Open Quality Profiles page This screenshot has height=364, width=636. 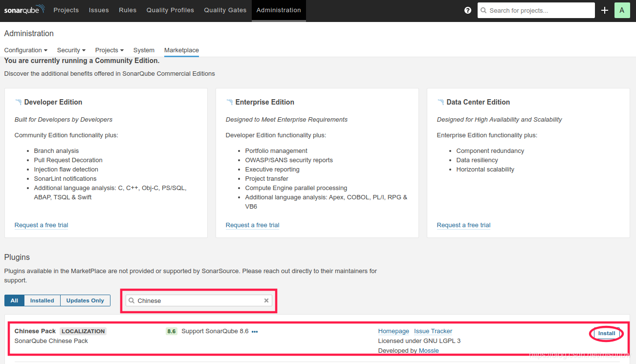pos(170,10)
